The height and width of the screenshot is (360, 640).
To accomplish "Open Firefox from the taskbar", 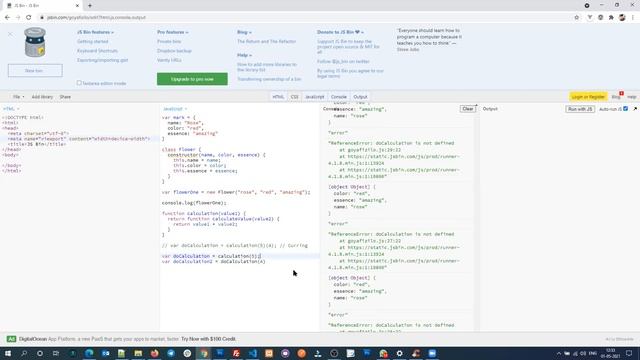I will [154, 353].
